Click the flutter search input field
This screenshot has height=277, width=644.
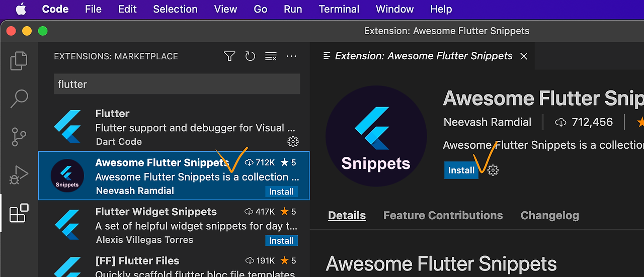(177, 84)
